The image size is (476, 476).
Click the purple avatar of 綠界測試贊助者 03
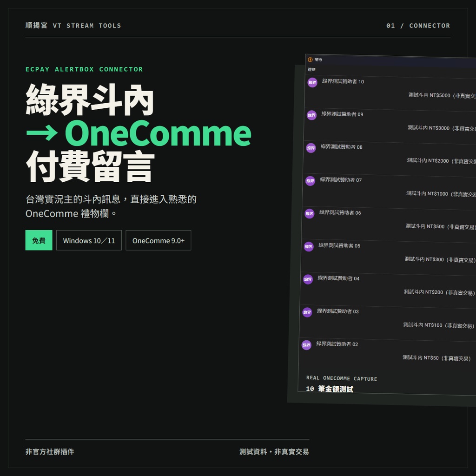pyautogui.click(x=307, y=312)
